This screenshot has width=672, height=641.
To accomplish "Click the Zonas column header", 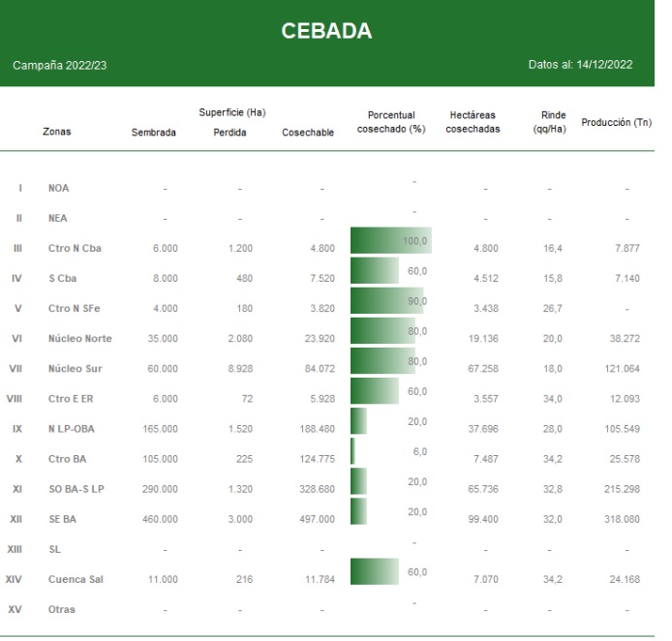I will click(57, 132).
